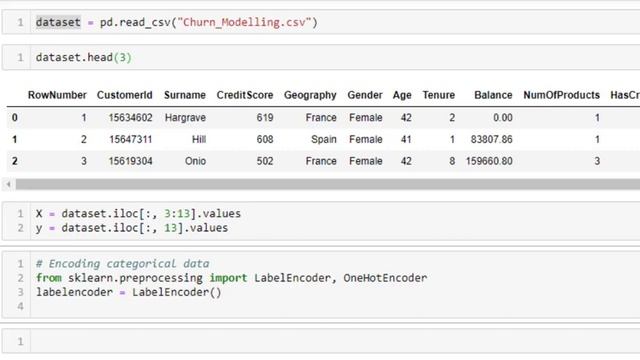Click the NumOfProducts column header
This screenshot has width=640, height=360.
(x=562, y=95)
